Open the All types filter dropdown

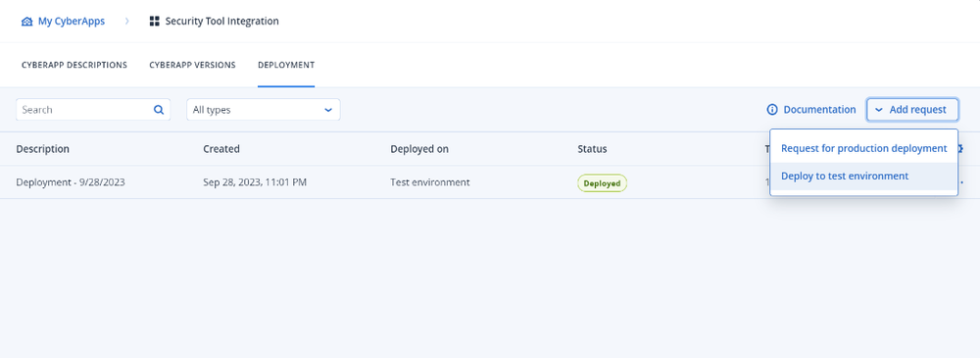[263, 110]
